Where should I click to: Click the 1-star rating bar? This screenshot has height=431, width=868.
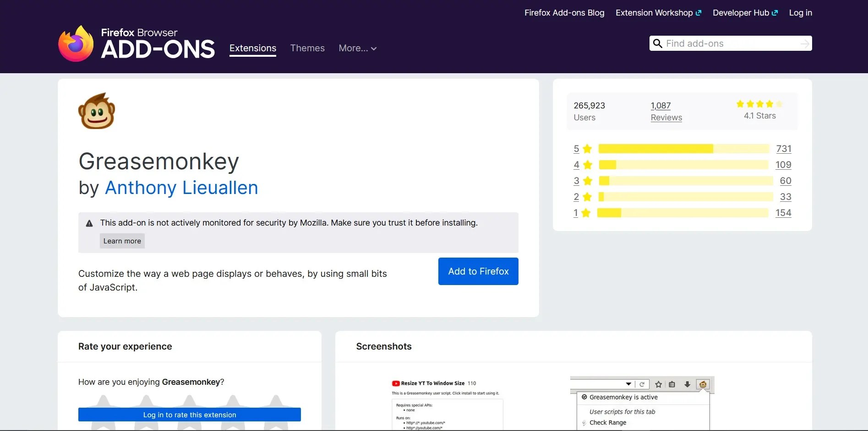(682, 213)
